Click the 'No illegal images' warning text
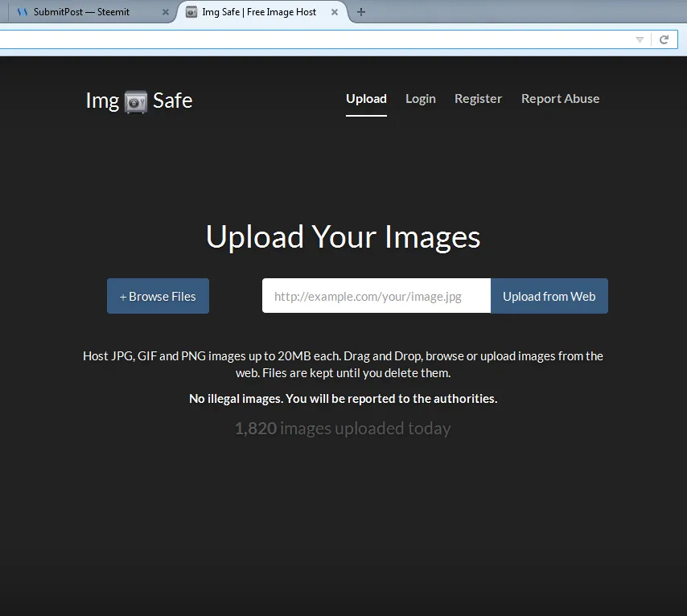The height and width of the screenshot is (616, 687). [343, 399]
